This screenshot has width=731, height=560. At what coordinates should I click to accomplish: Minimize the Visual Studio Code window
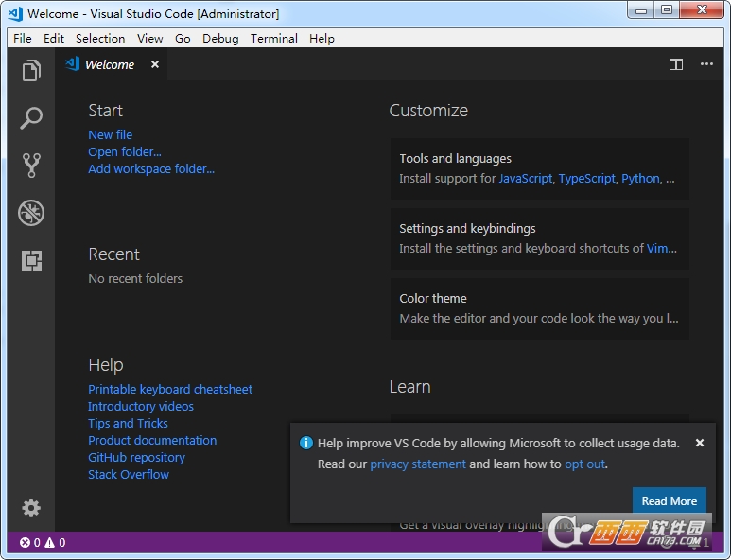[641, 10]
